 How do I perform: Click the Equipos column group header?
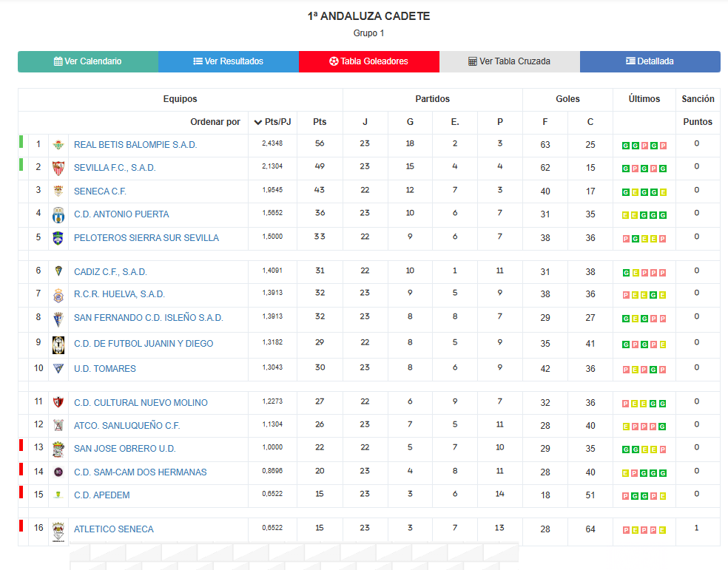[x=180, y=99]
